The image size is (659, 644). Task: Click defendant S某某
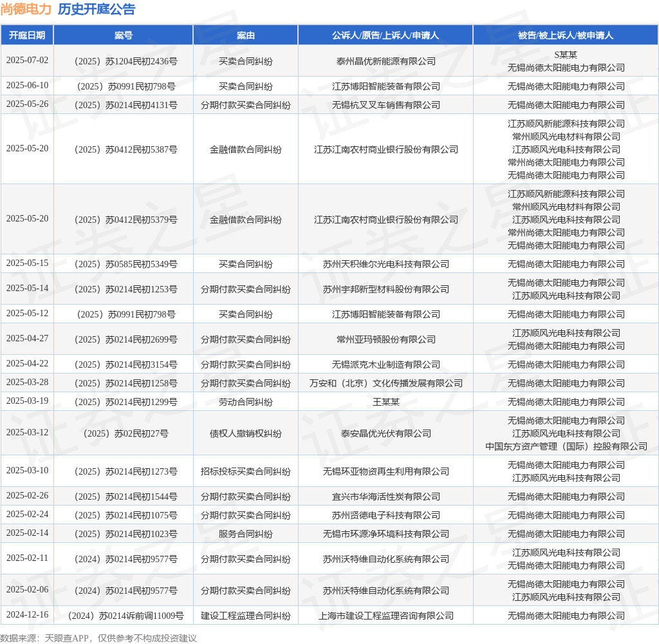[566, 55]
